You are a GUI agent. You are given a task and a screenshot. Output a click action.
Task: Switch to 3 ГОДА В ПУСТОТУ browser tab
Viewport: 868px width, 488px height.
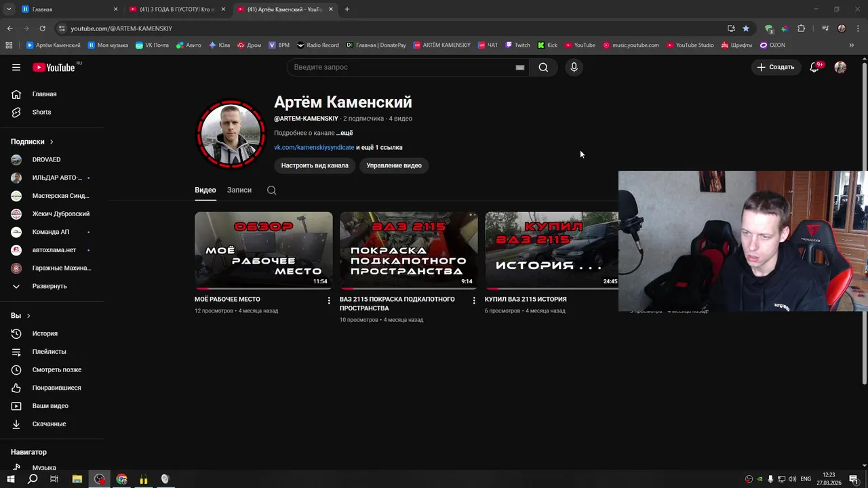[x=177, y=9]
